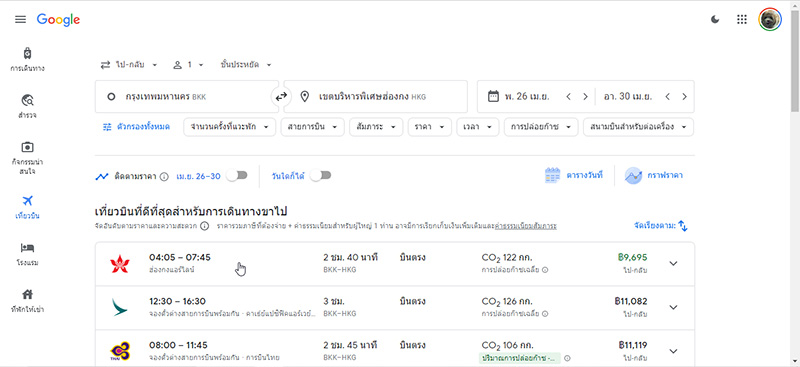Click origin field กรุงเทพมหานคร BKK
This screenshot has height=367, width=800.
187,96
